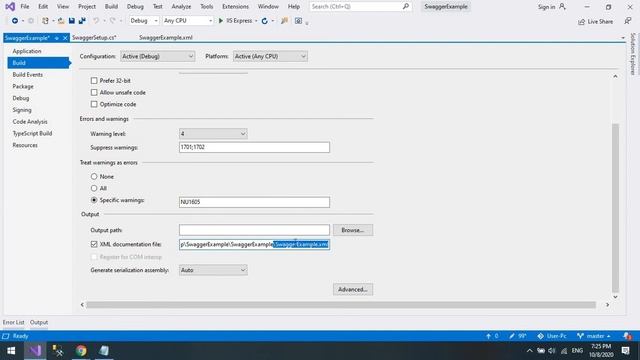Open the Windows Start menu

pyautogui.click(x=11, y=351)
